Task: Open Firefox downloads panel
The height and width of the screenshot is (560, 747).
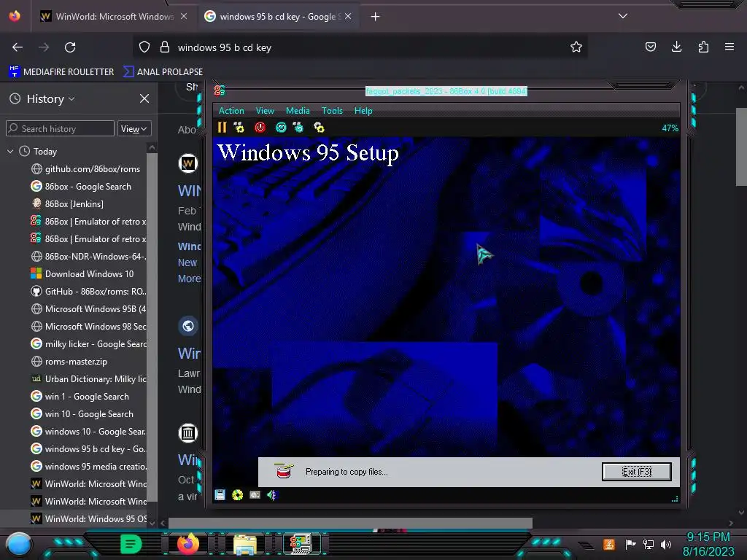Action: click(676, 47)
